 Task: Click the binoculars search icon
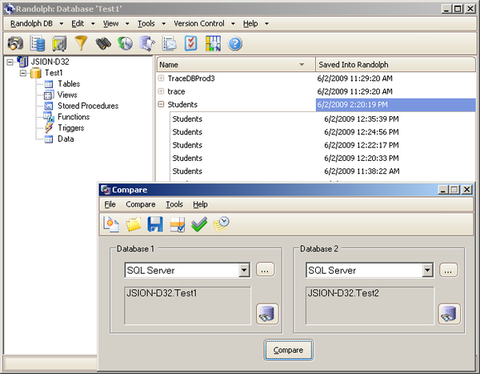(103, 43)
